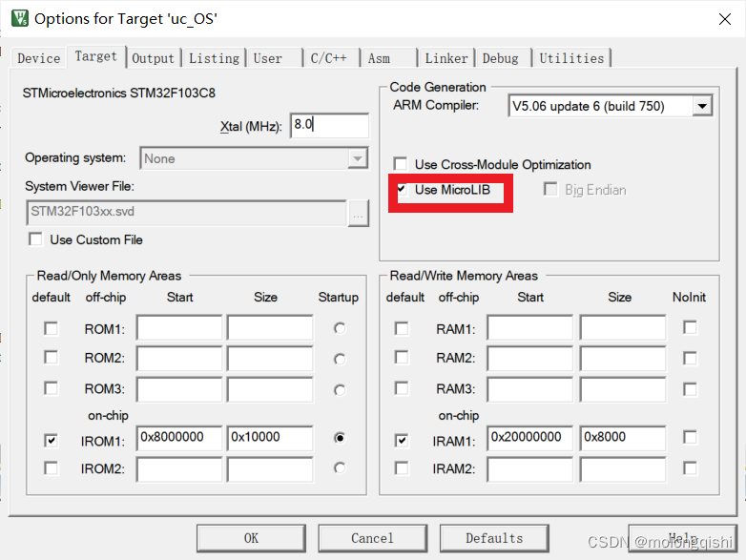
Task: Click the IRAM1 Size field showing 0x8000
Action: pyautogui.click(x=623, y=438)
